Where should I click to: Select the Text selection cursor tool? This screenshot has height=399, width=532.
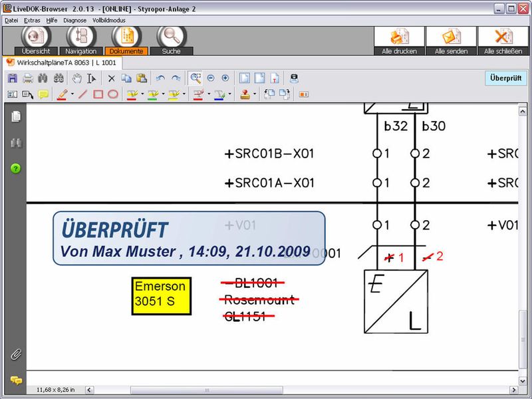tap(91, 78)
